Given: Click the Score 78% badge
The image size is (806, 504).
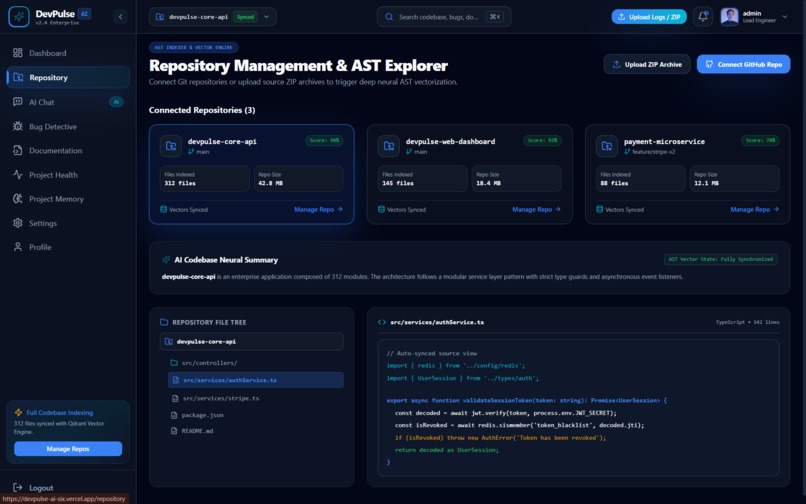Looking at the screenshot, I should click(760, 140).
